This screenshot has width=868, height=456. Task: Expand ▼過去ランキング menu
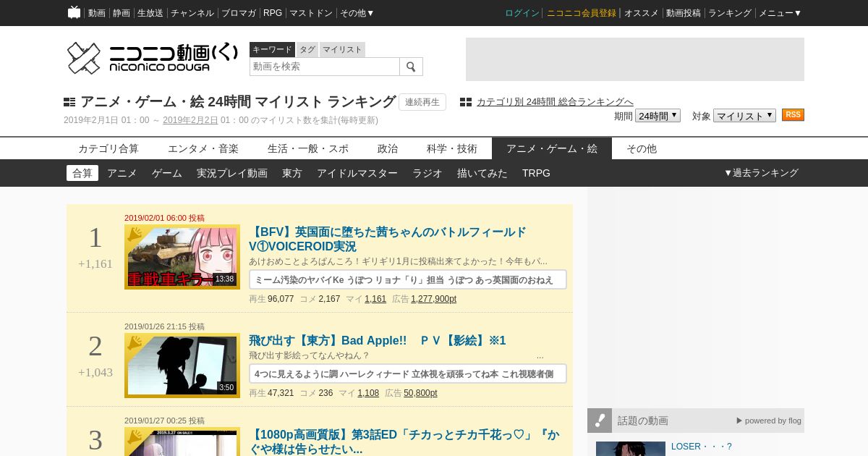(x=761, y=173)
